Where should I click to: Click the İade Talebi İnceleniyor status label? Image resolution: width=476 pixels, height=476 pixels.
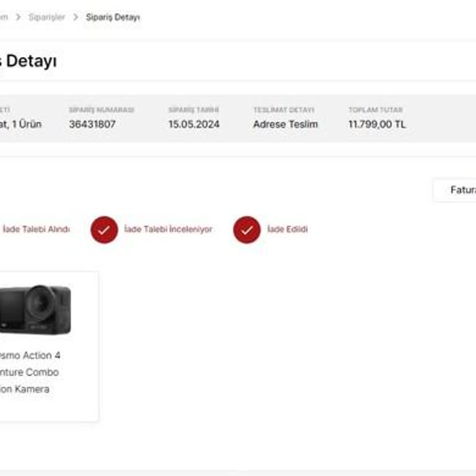168,229
